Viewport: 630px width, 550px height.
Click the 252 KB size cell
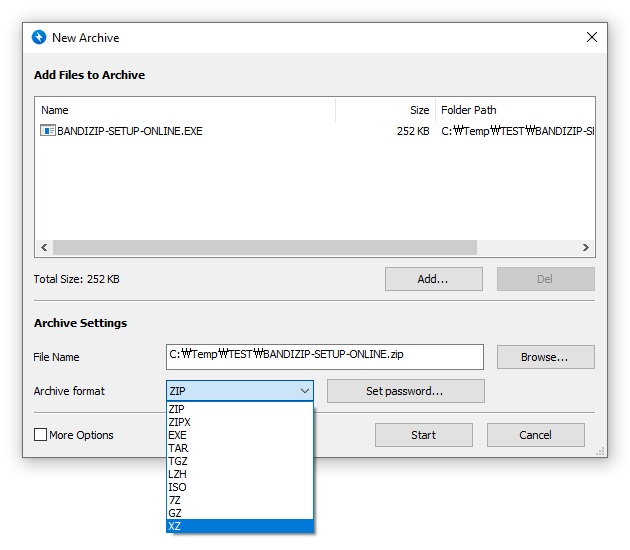point(413,131)
